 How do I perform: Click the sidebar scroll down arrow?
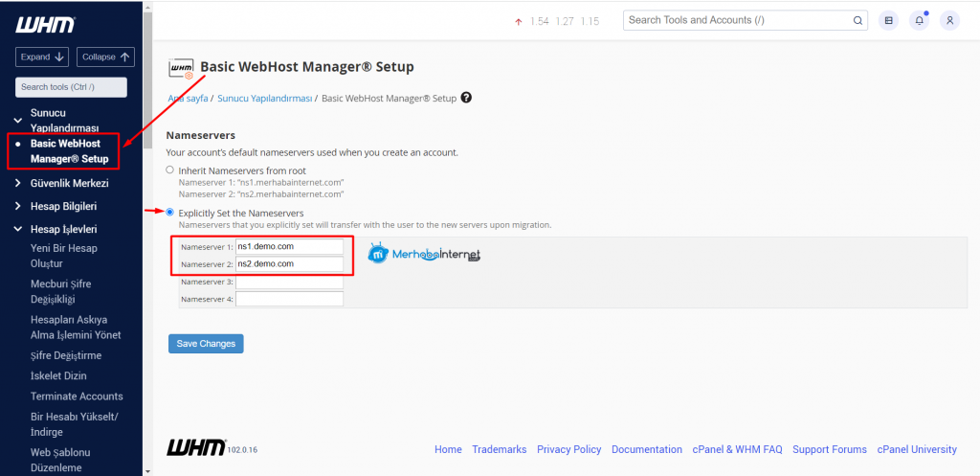point(147,471)
